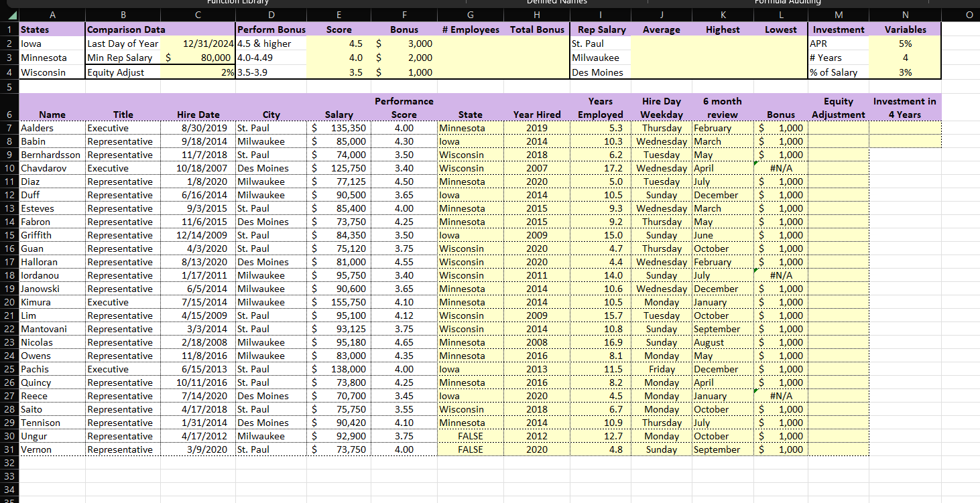This screenshot has width=980, height=503.
Task: Select row 20 header
Action: (9, 302)
